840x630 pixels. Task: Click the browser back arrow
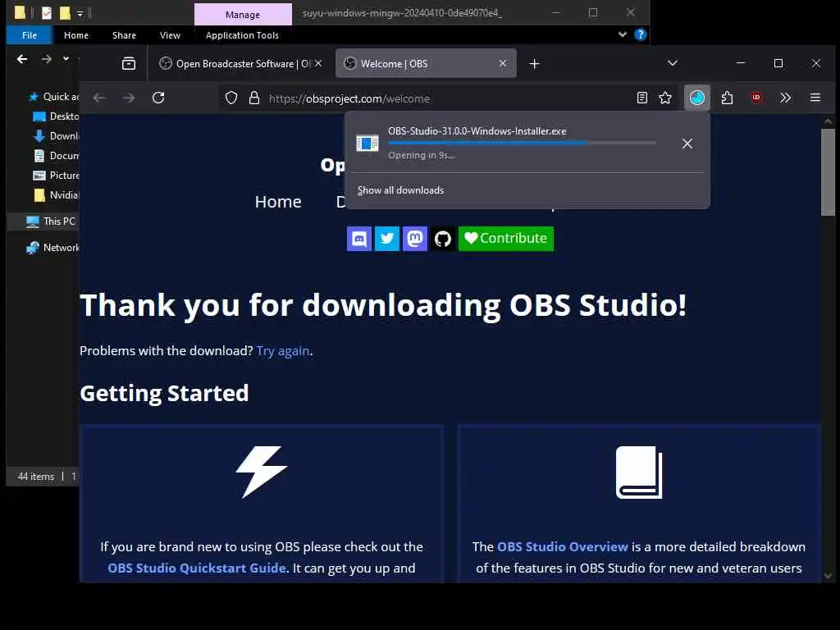coord(99,98)
